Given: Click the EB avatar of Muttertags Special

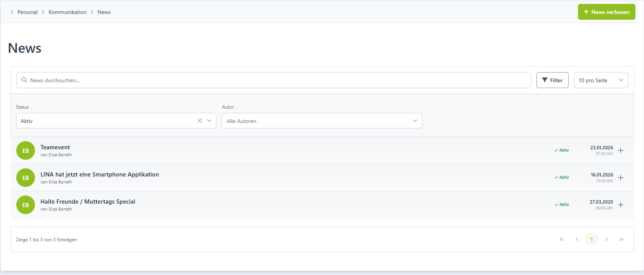Looking at the screenshot, I should click(x=26, y=205).
